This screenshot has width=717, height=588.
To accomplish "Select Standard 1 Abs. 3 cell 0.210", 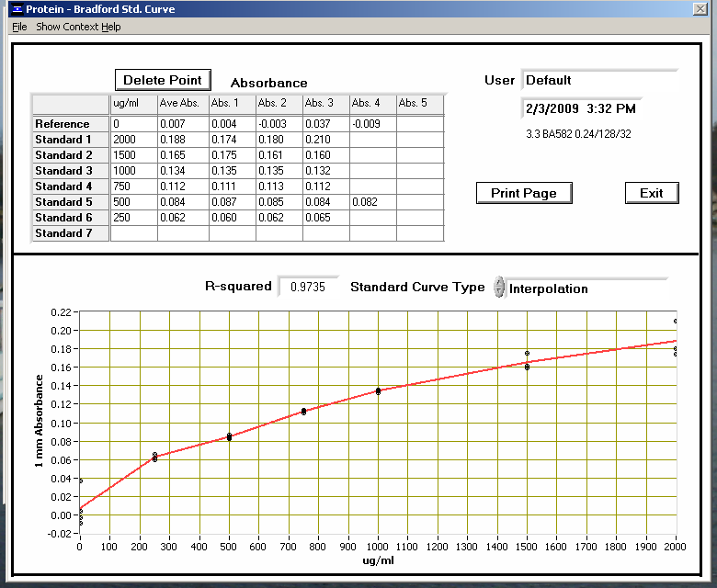I will [326, 140].
